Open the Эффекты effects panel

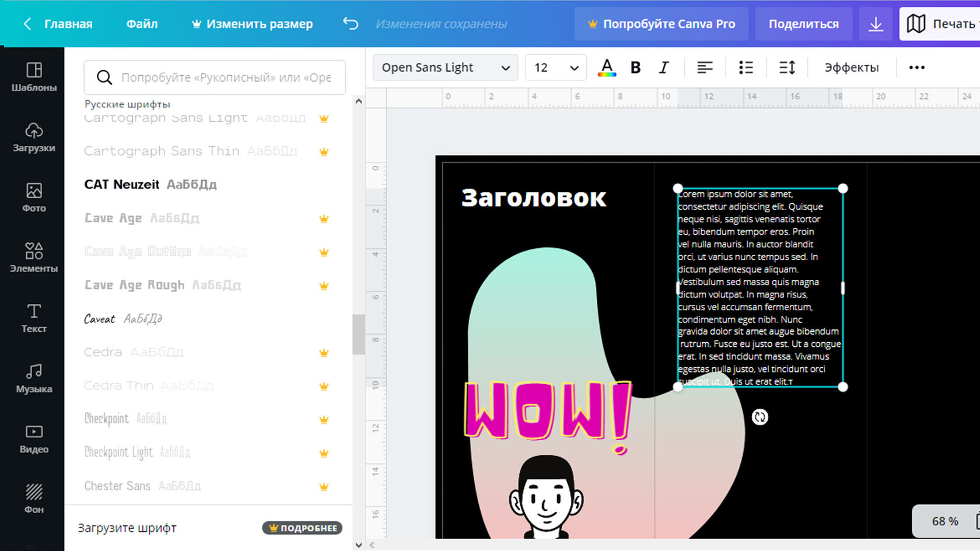pos(851,68)
